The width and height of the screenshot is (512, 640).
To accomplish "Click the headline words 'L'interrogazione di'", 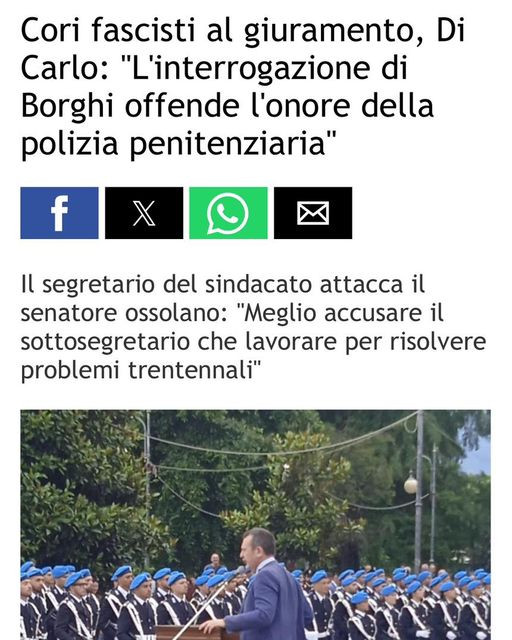I will [265, 69].
